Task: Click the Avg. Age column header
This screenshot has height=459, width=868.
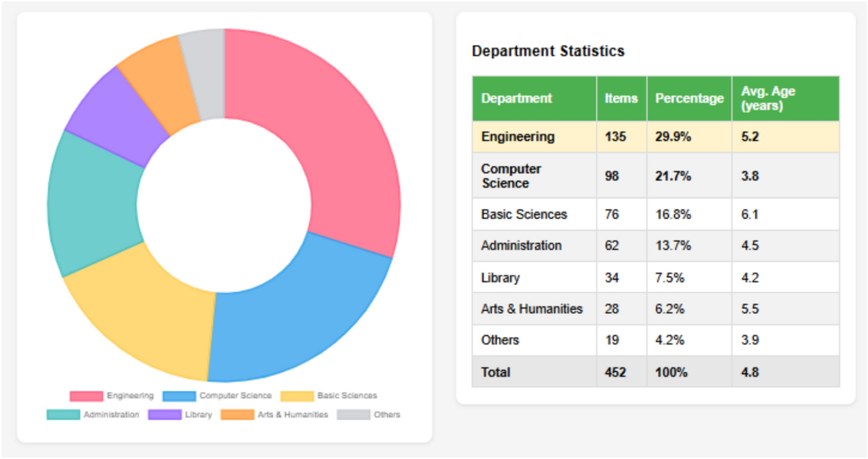Action: [768, 99]
